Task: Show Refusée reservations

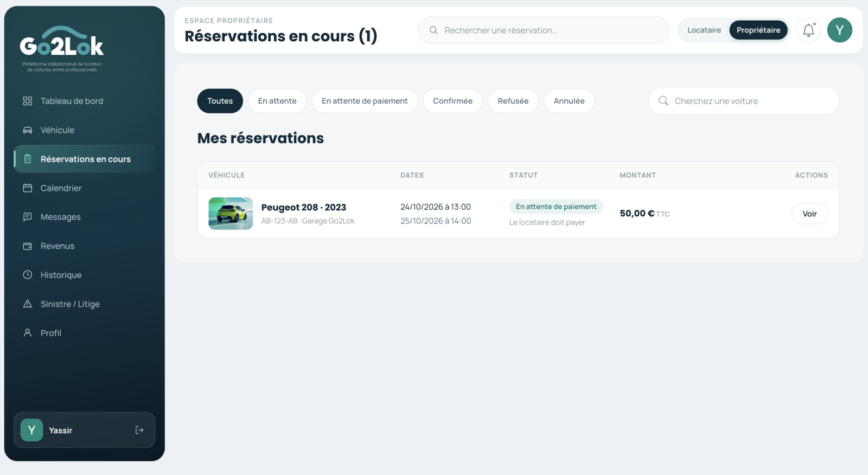Action: pyautogui.click(x=513, y=101)
